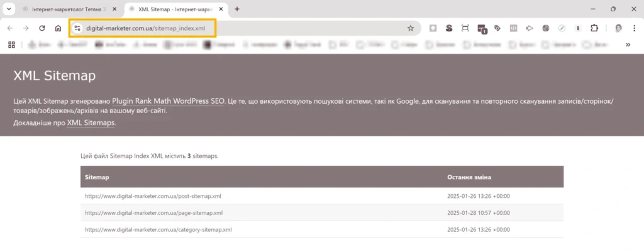Select date 2025-01-28 10:57 +00:00
The image size is (644, 252).
pos(479,213)
